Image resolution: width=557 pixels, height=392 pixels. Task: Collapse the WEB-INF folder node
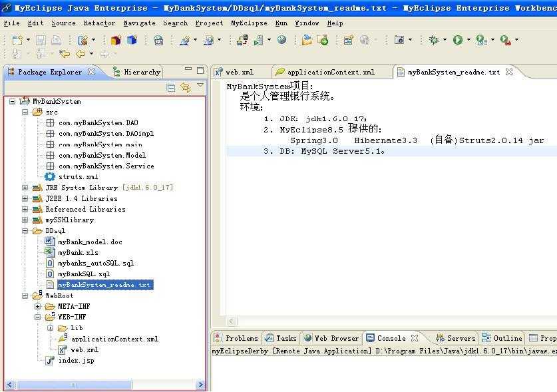point(38,317)
